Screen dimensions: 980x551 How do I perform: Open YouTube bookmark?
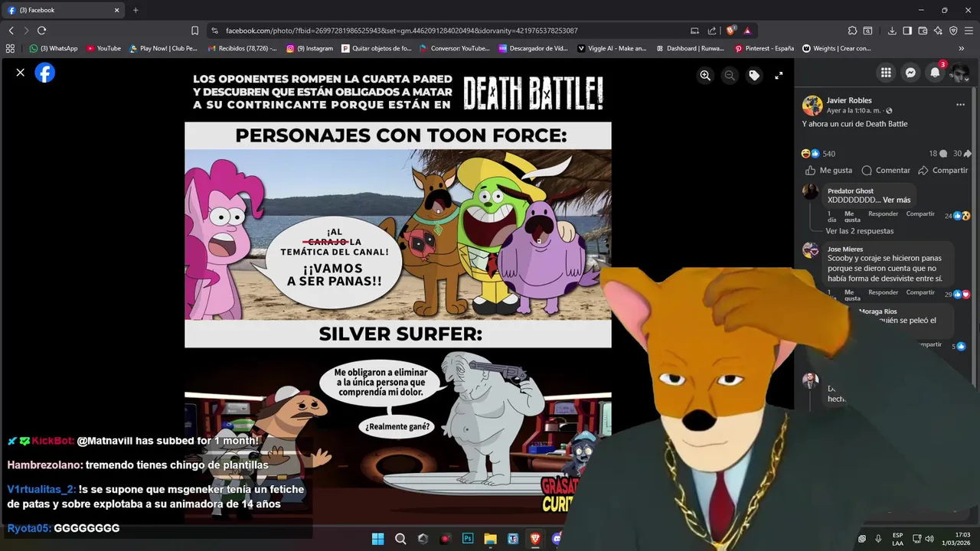pos(103,48)
